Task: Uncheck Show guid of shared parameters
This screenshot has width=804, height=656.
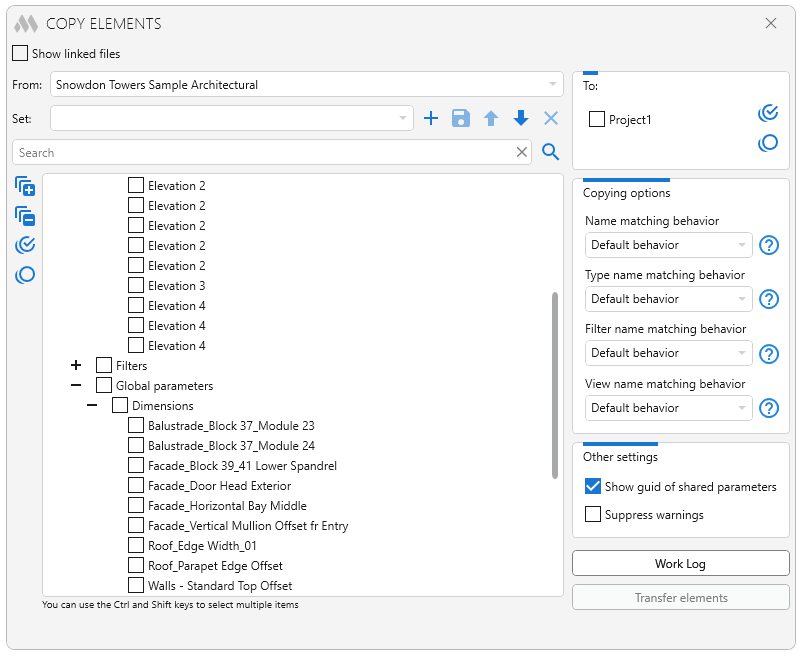Action: pyautogui.click(x=593, y=486)
